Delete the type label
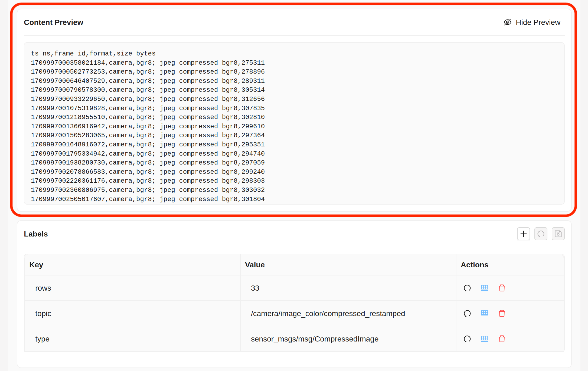 [502, 339]
